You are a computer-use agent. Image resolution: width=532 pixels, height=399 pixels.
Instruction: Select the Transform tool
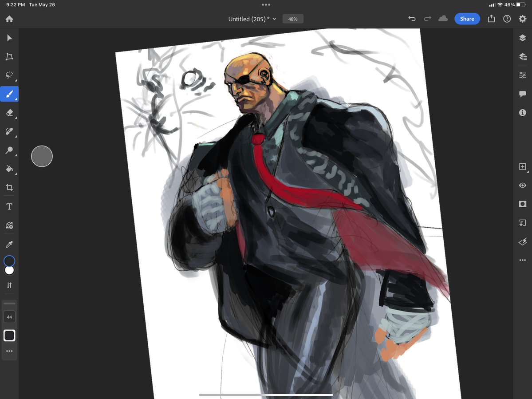click(9, 56)
